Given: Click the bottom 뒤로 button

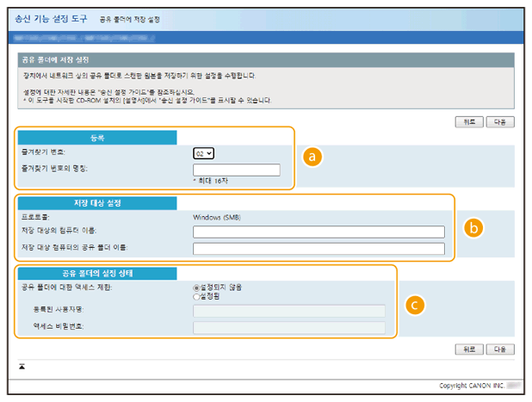Looking at the screenshot, I should point(468,349).
